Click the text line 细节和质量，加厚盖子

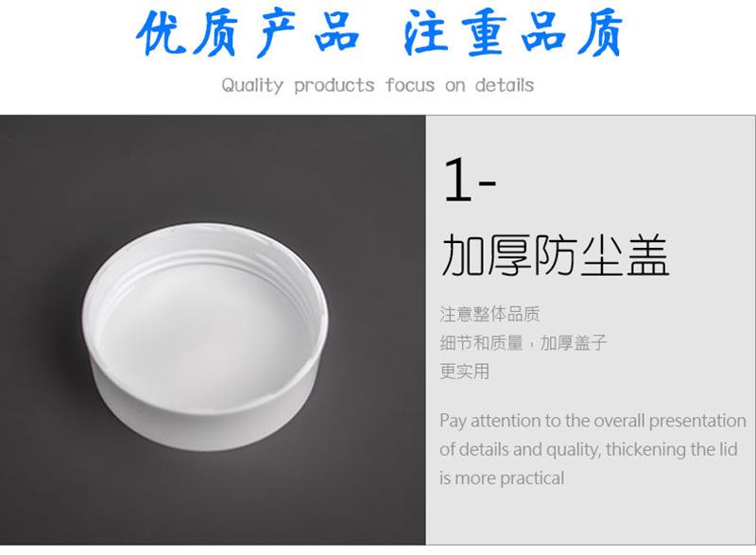(x=524, y=343)
